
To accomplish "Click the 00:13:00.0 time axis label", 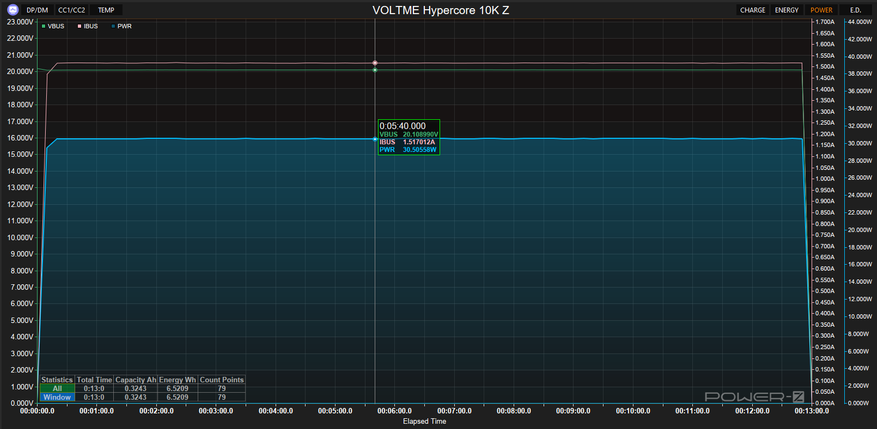I will [x=812, y=411].
